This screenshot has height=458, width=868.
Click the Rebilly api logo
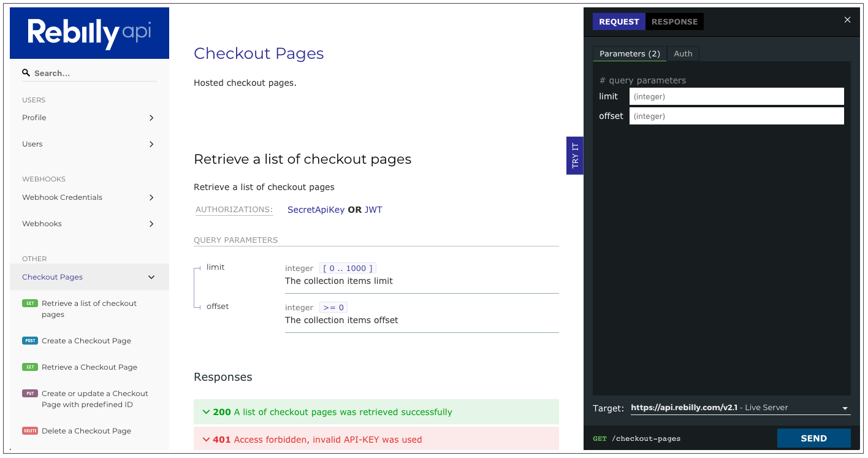click(89, 33)
